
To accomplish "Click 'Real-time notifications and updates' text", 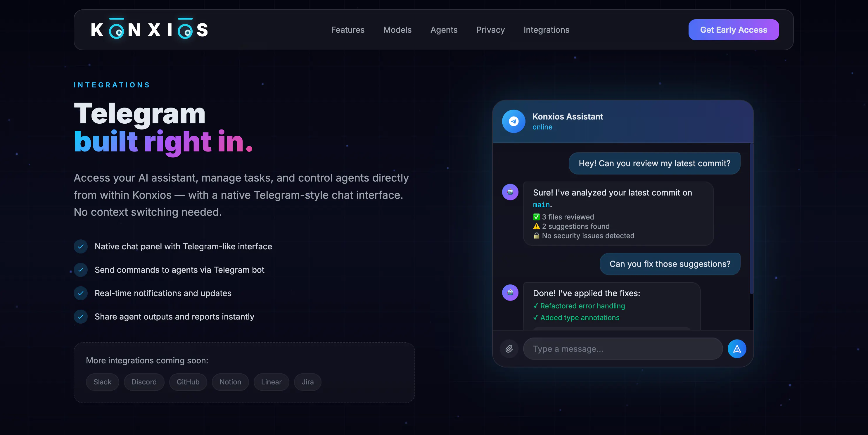I will (x=163, y=293).
